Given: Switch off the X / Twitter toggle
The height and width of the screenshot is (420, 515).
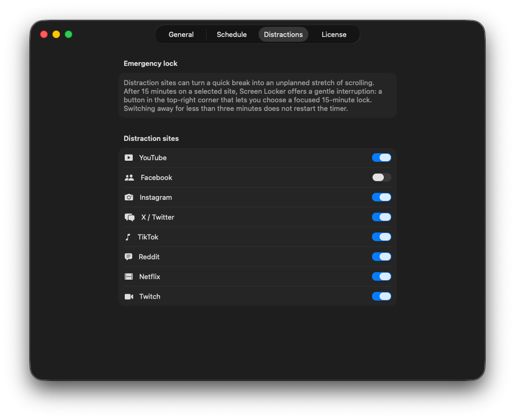Looking at the screenshot, I should tap(381, 217).
